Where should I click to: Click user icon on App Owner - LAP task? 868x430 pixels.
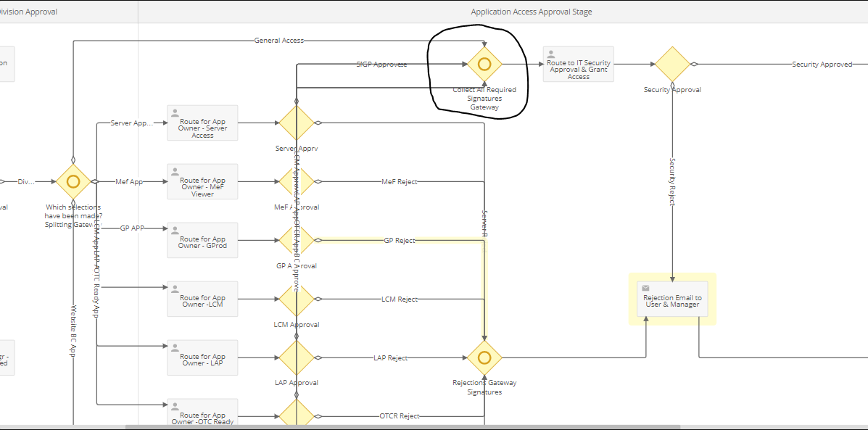(x=175, y=347)
